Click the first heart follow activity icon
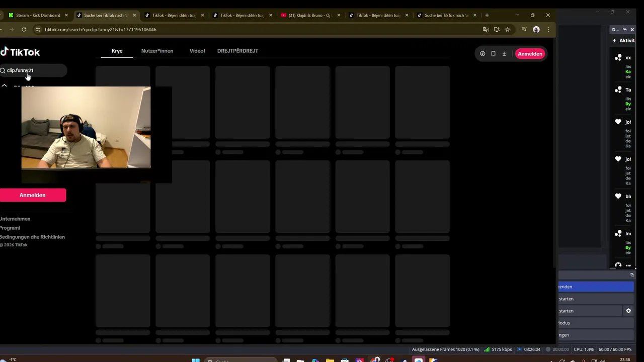Screen dimensions: 644x362 [x=618, y=122]
